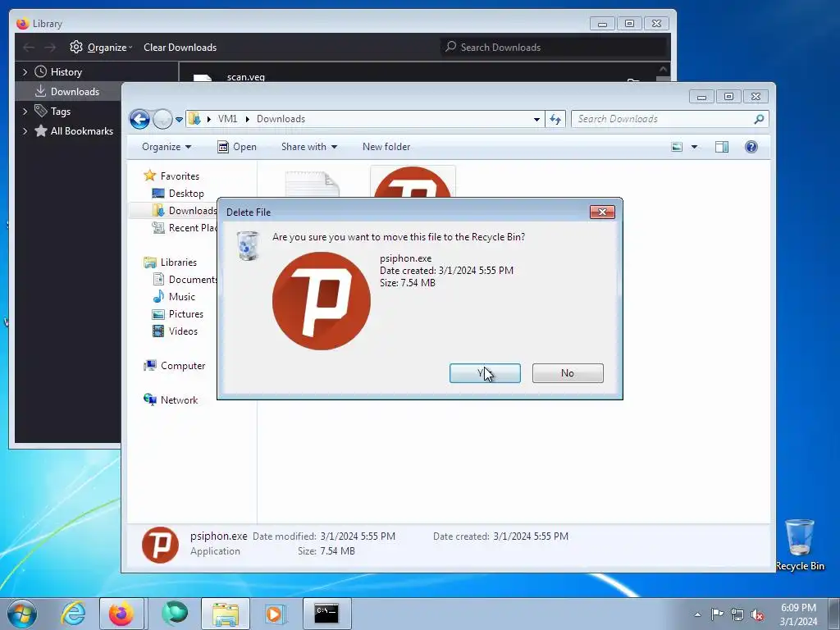Expand All Bookmarks in the Library sidebar
840x630 pixels.
point(25,131)
